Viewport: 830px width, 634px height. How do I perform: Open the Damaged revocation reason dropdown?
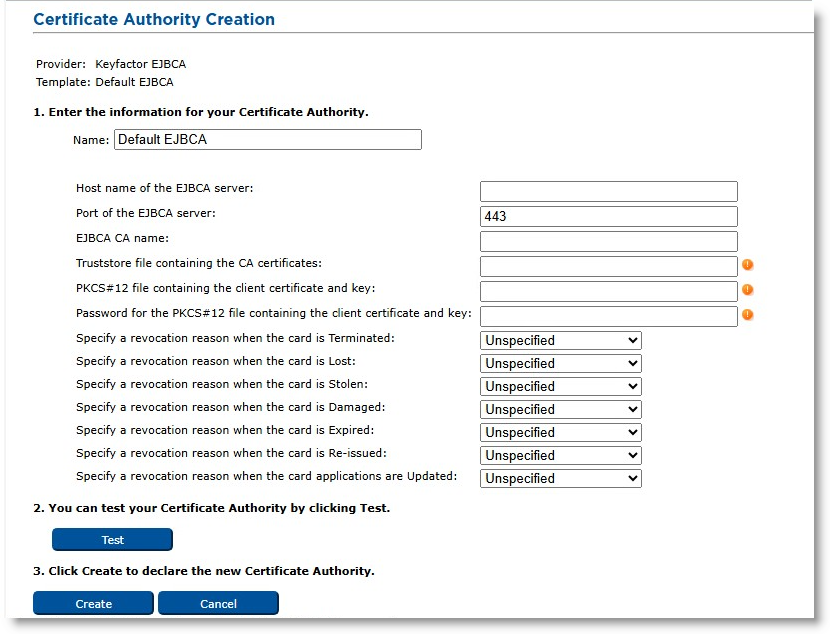561,409
